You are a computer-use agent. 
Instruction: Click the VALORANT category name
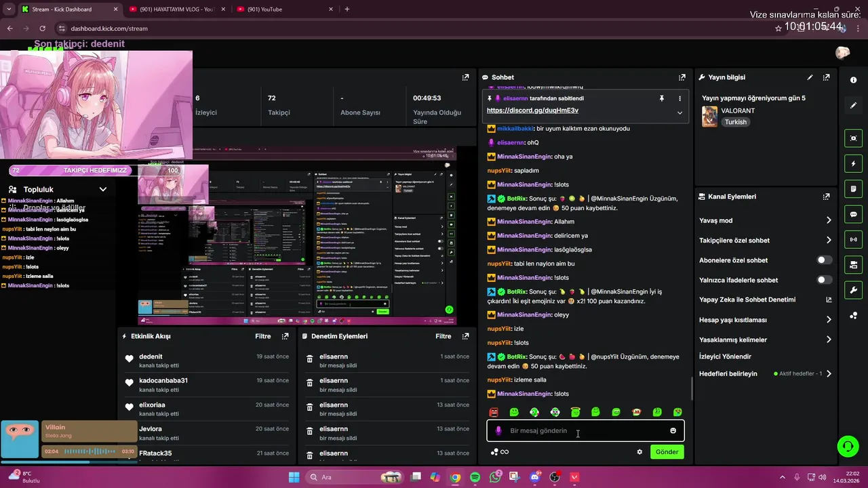point(738,110)
